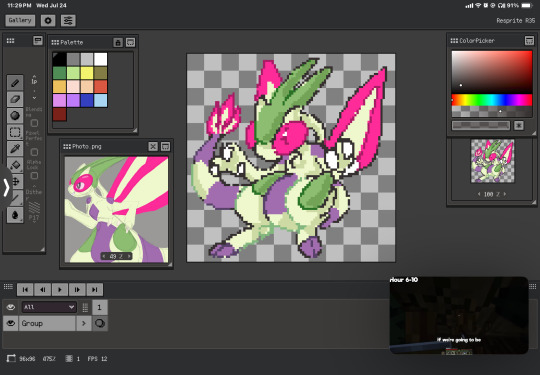
Task: Select the ink drop blur tool
Action: click(x=15, y=215)
